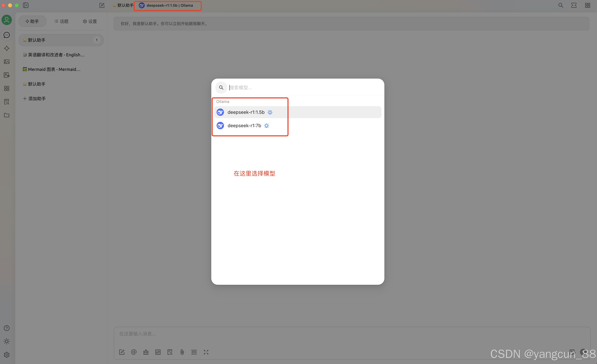The image size is (597, 364).
Task: Attach a file using the paperclip icon
Action: pyautogui.click(x=182, y=352)
